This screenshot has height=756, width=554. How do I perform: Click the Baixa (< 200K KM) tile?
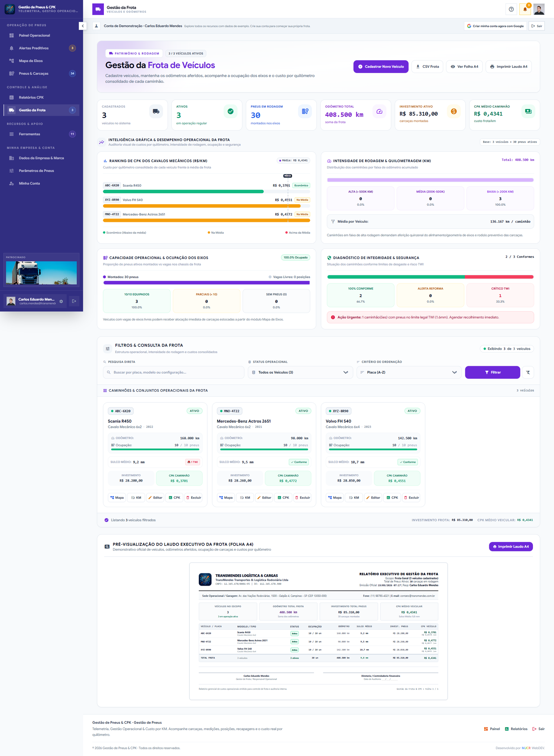500,198
